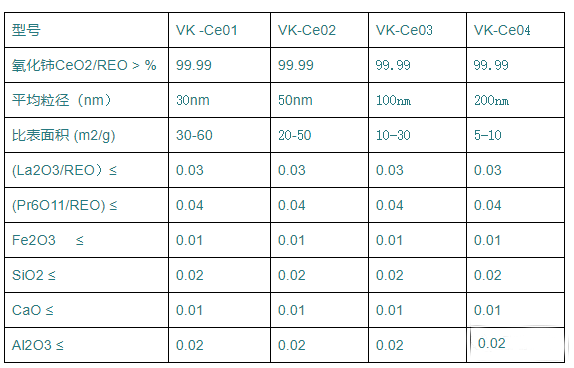This screenshot has width=574, height=368.
Task: Click the 比表面积 (m2/g) row label
Action: click(86, 135)
